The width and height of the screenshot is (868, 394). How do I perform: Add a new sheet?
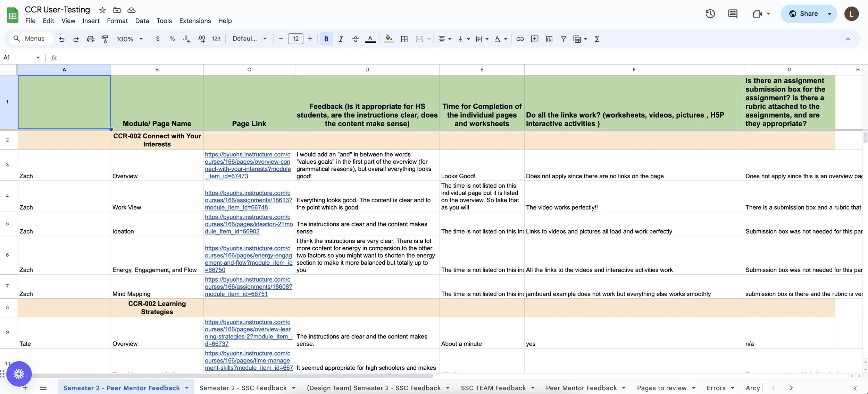[x=25, y=388]
